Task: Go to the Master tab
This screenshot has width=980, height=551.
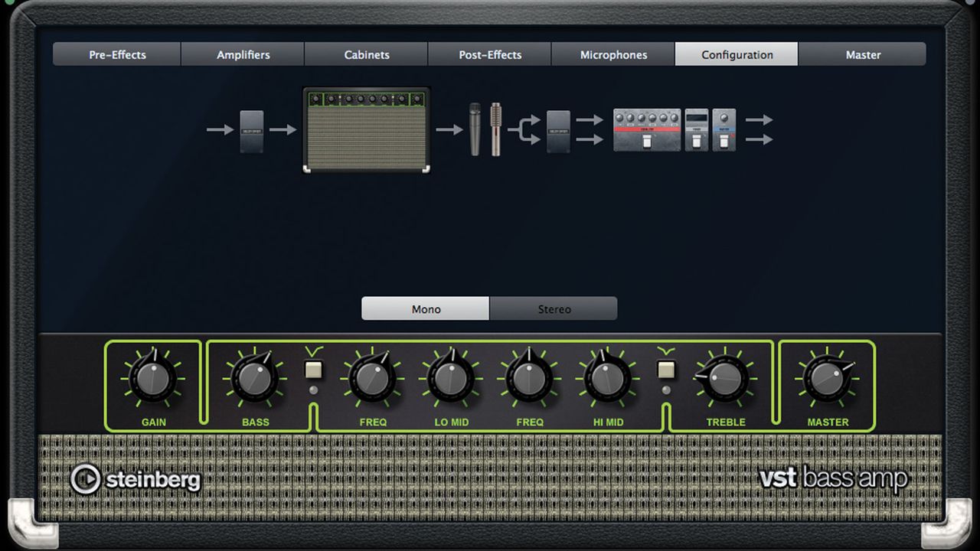Action: pos(863,54)
